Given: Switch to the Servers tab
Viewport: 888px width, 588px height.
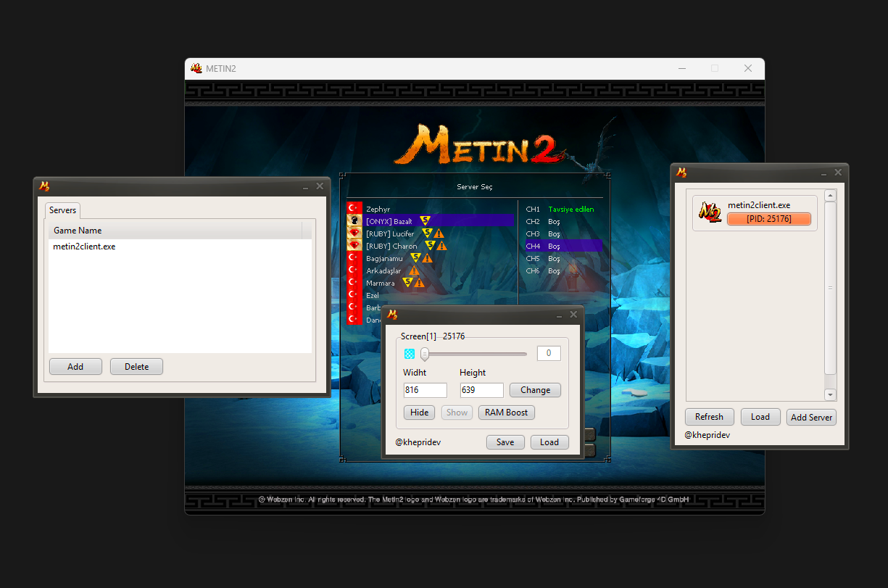Looking at the screenshot, I should tap(62, 210).
